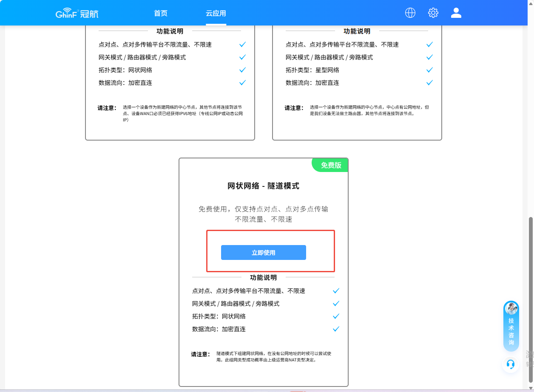The image size is (534, 392).
Task: Select the 云应用 tab
Action: (x=216, y=13)
